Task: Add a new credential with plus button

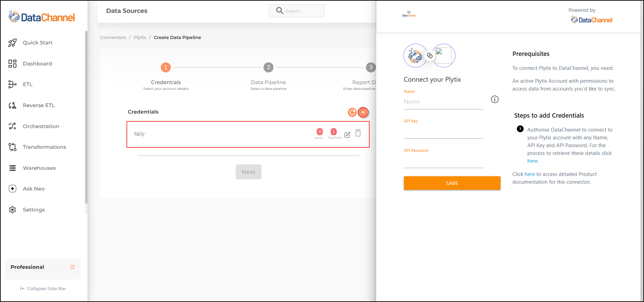Action: coord(363,112)
